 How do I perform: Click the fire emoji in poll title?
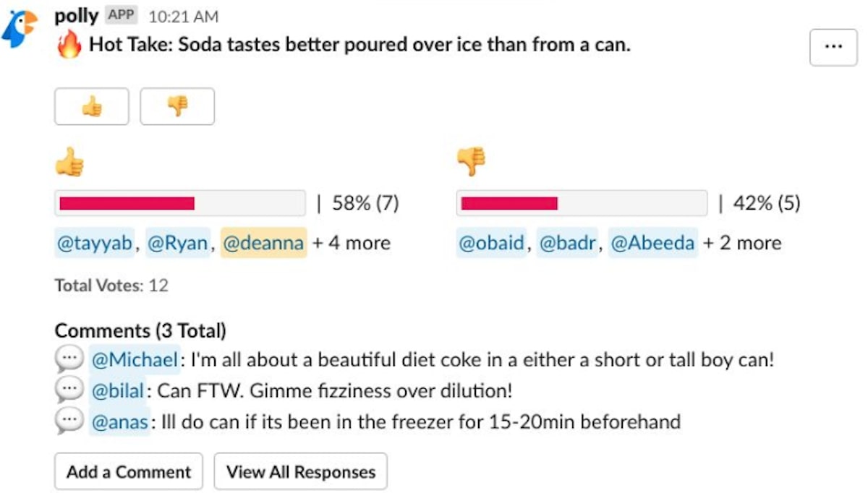coord(69,46)
